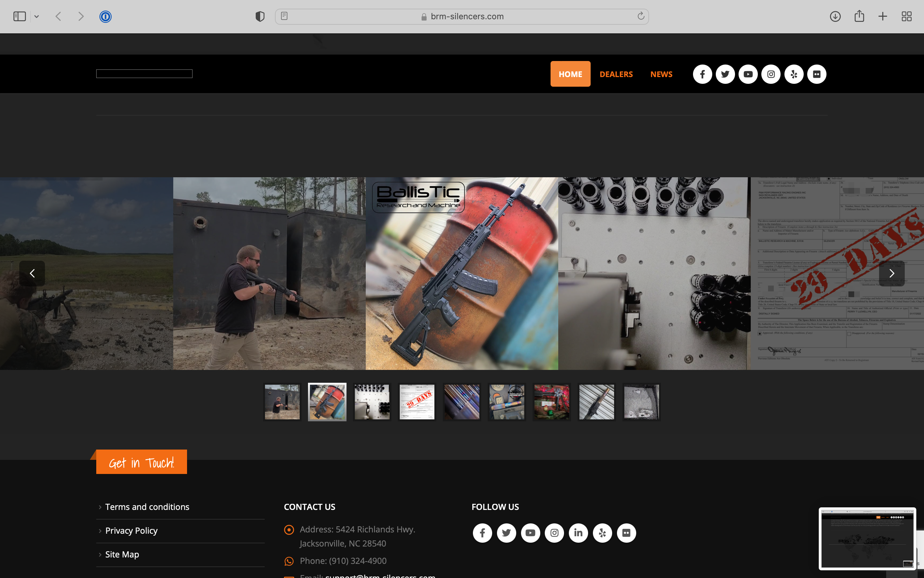The height and width of the screenshot is (578, 924).
Task: Open the Terms and conditions link
Action: point(147,507)
